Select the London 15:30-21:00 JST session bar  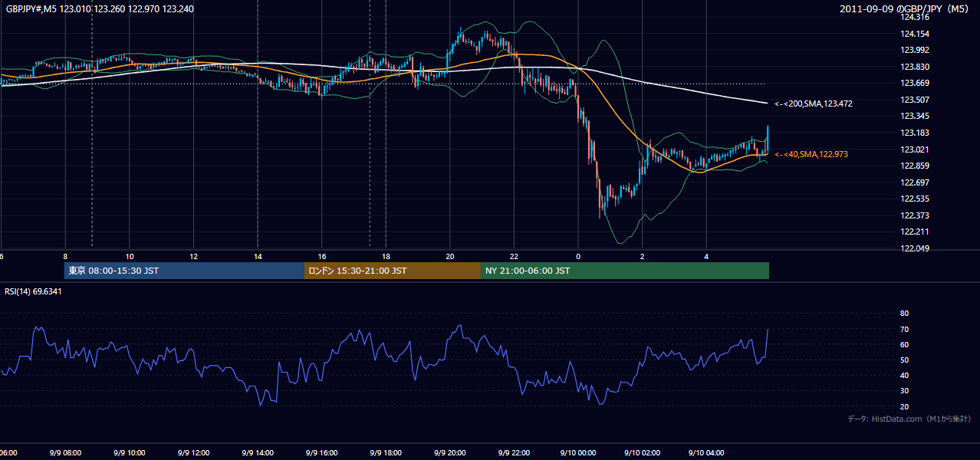(x=393, y=271)
